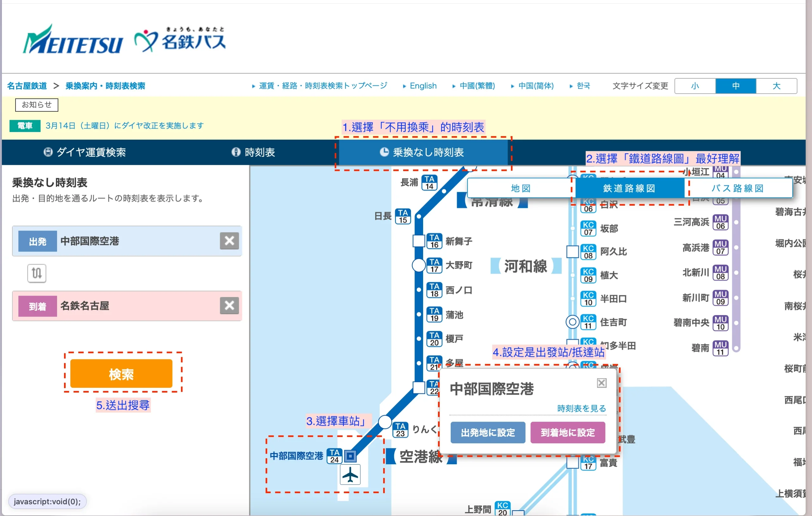812x516 pixels.
Task: Set text size to 大
Action: pos(776,86)
